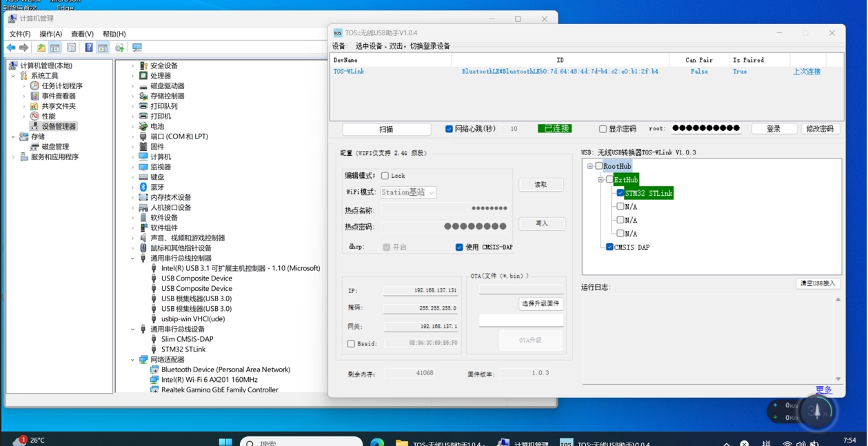Select the Ports (COM 和 LPT) category
868x446 pixels.
tap(179, 136)
